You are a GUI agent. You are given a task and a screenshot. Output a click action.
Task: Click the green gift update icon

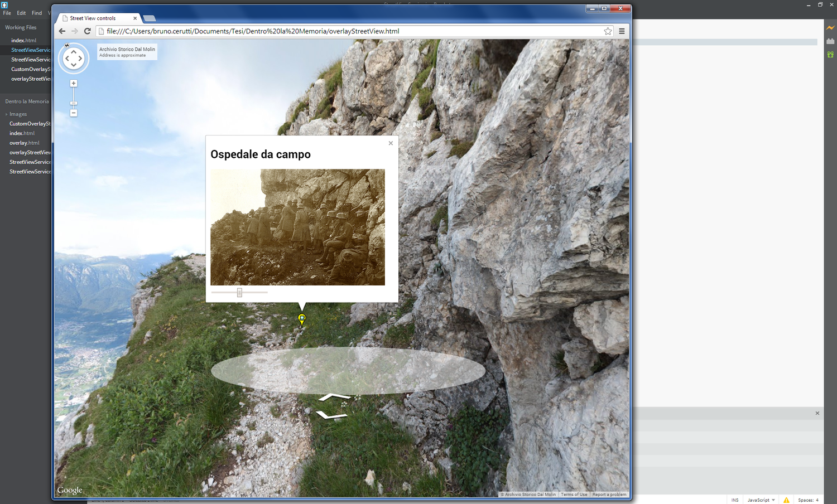(830, 54)
